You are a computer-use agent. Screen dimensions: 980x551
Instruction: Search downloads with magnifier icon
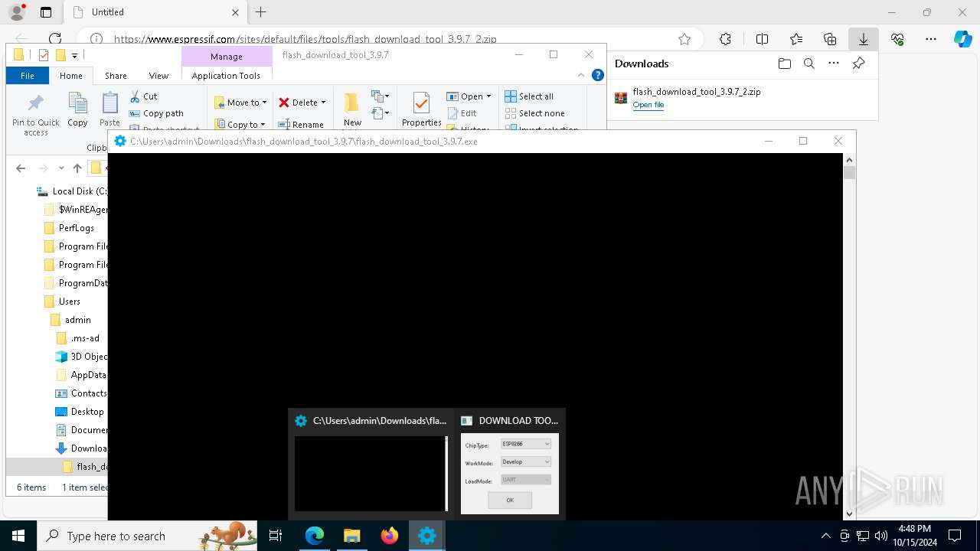808,64
